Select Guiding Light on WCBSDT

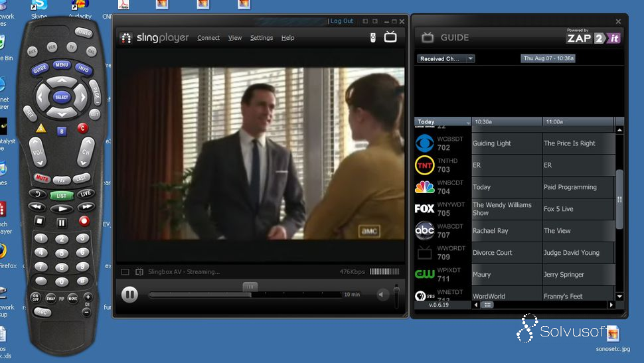[x=507, y=143]
